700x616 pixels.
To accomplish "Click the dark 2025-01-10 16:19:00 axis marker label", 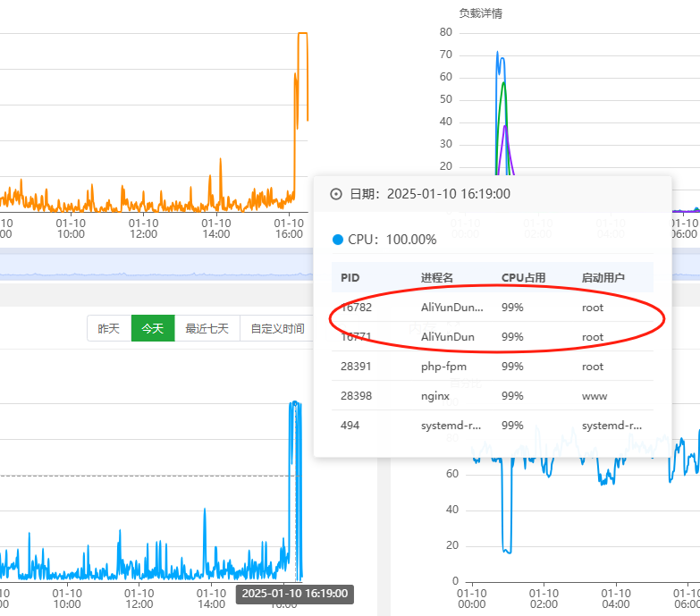I will (x=295, y=594).
